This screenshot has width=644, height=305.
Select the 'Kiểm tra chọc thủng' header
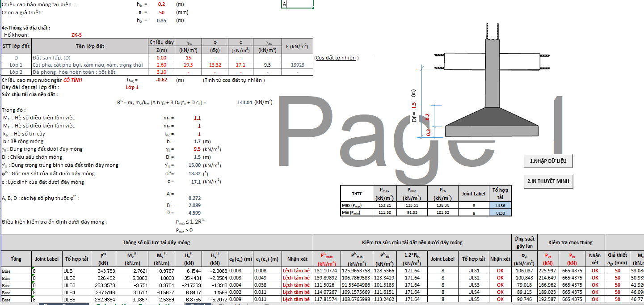click(x=571, y=242)
